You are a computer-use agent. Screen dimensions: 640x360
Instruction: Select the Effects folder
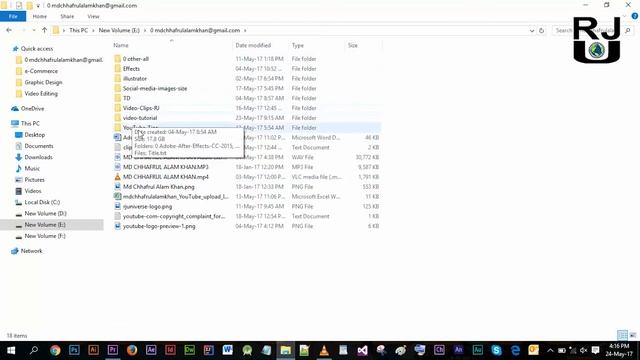coord(131,69)
